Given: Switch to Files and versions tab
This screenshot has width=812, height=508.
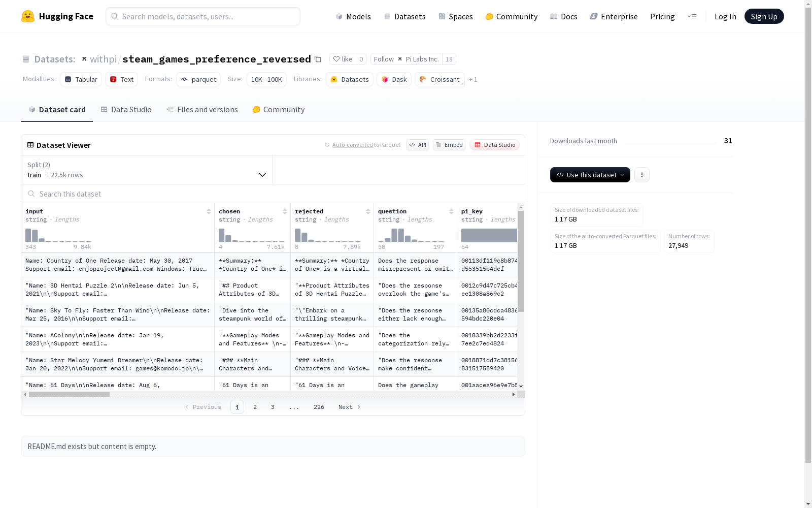Looking at the screenshot, I should pos(202,109).
